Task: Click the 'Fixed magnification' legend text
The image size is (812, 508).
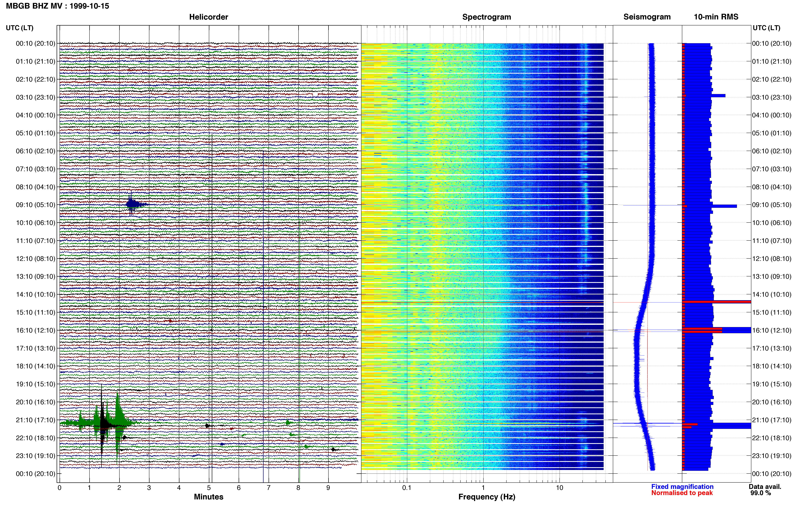Action: click(x=682, y=487)
